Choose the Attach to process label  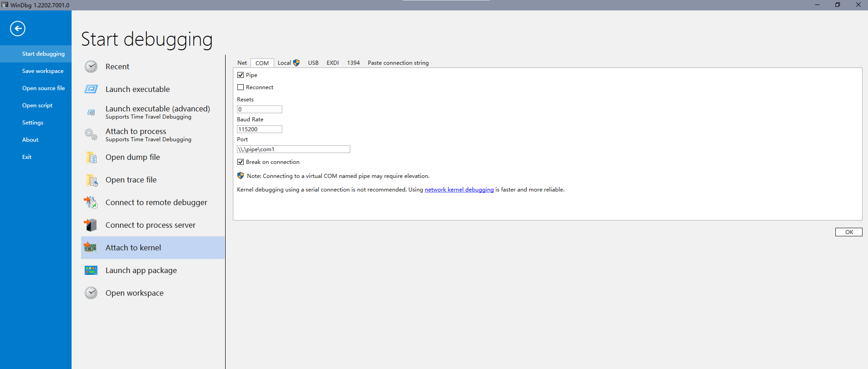tap(136, 131)
